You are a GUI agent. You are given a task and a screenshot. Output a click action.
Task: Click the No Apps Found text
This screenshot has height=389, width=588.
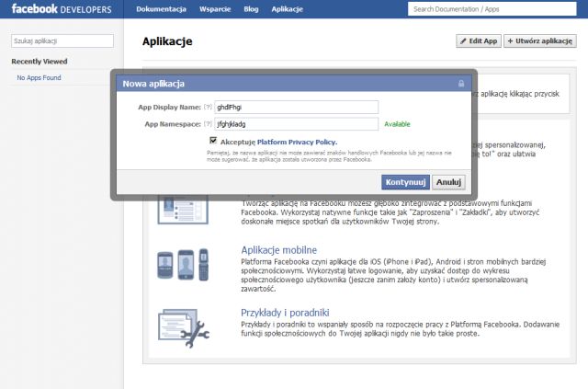(x=39, y=78)
